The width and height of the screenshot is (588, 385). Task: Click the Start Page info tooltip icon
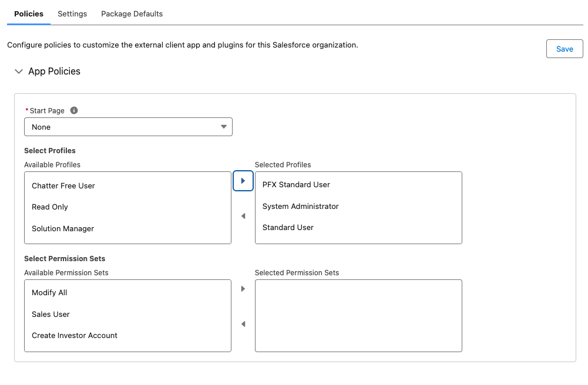click(74, 110)
